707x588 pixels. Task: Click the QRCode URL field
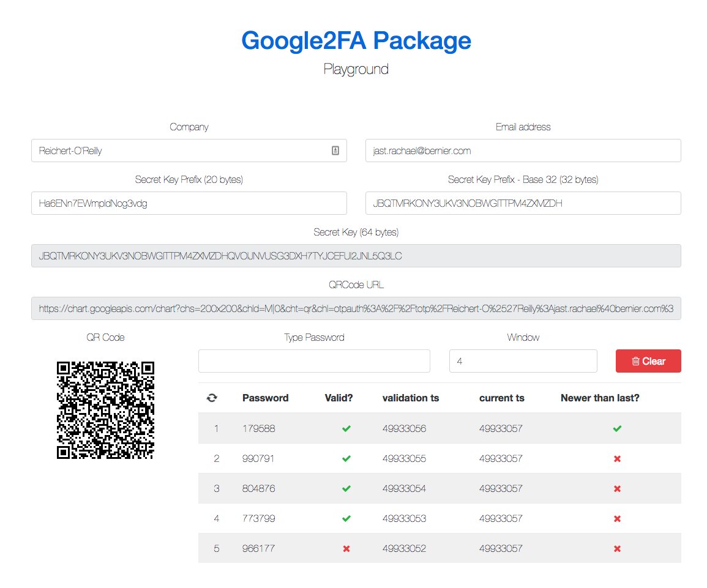pos(356,308)
